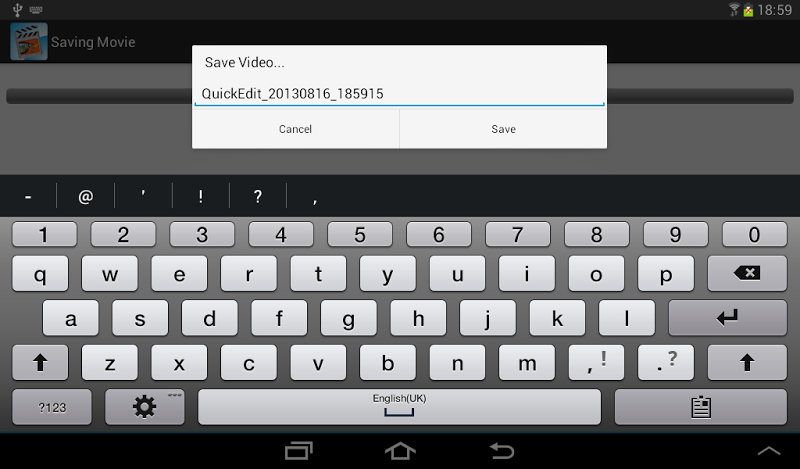Screen dimensions: 800x469
Task: Open keyboard settings gear key
Action: pos(144,407)
